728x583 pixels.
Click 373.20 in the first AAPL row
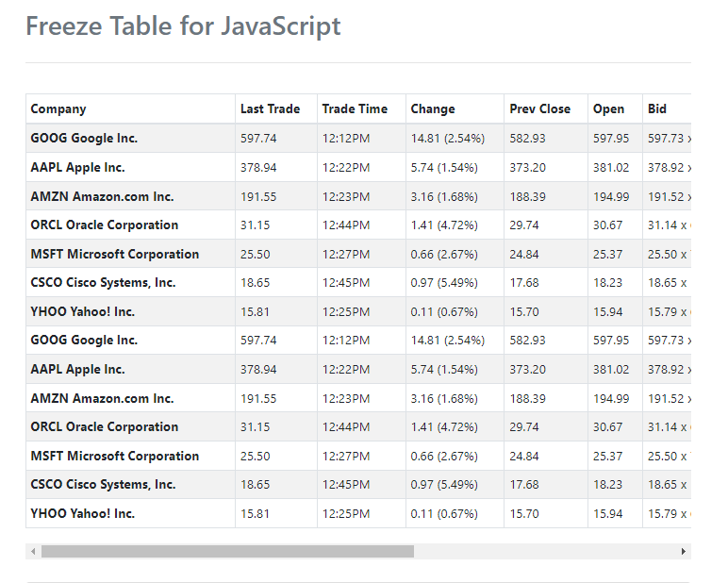tap(527, 168)
